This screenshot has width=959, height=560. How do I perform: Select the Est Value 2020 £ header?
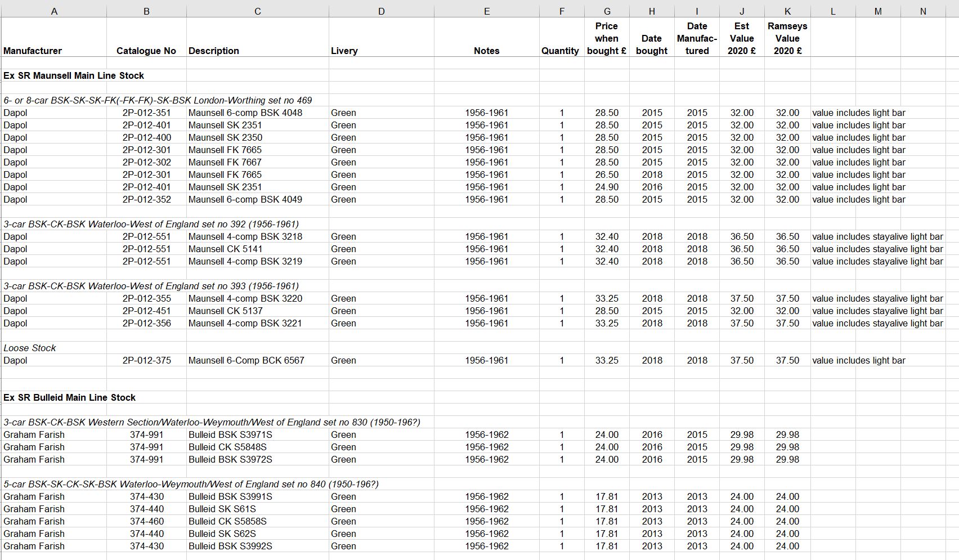[742, 38]
